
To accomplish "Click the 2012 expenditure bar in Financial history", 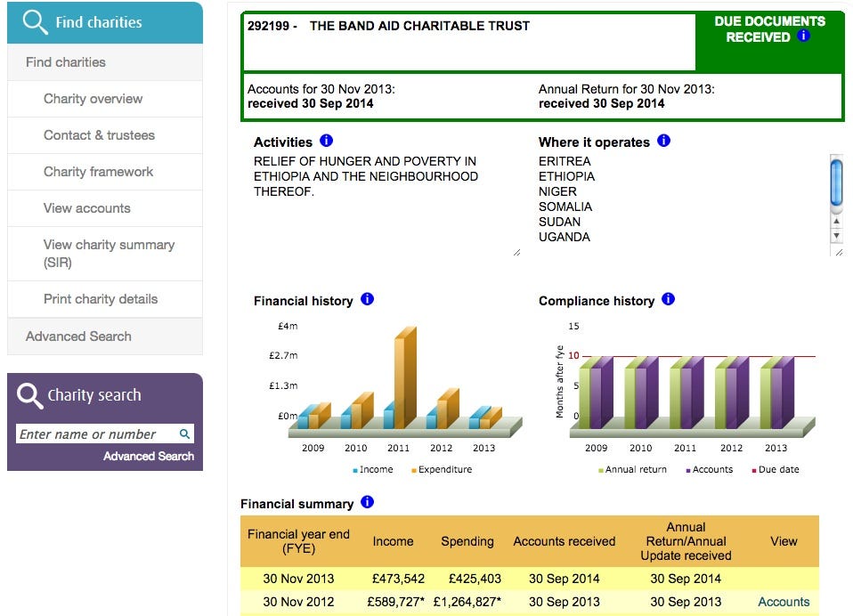I will [447, 409].
